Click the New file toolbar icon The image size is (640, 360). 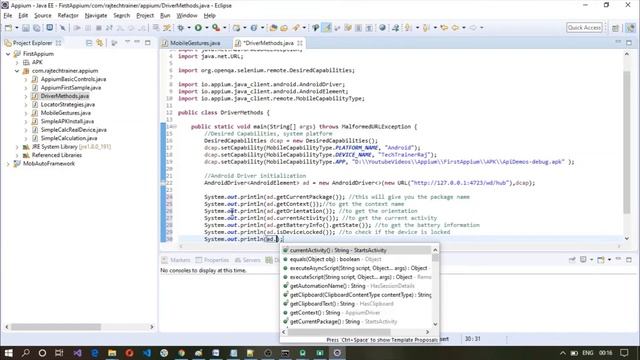(x=8, y=28)
